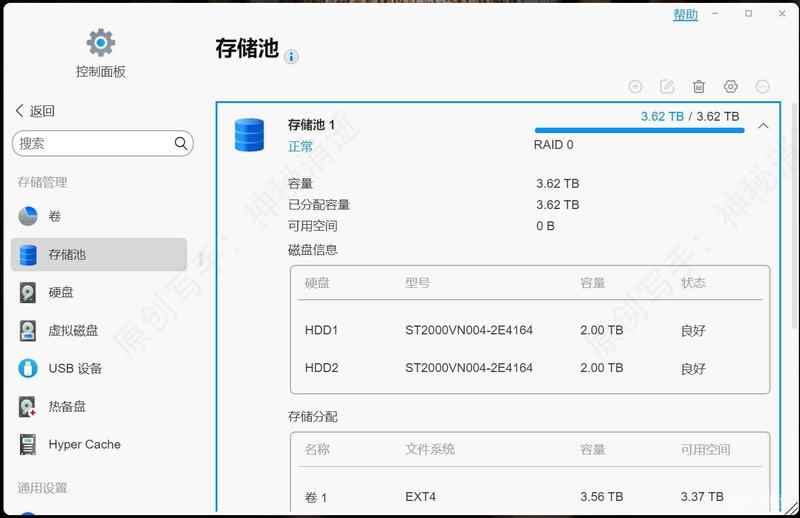Image resolution: width=800 pixels, height=518 pixels.
Task: Click the HDD1 row name
Action: pyautogui.click(x=321, y=330)
